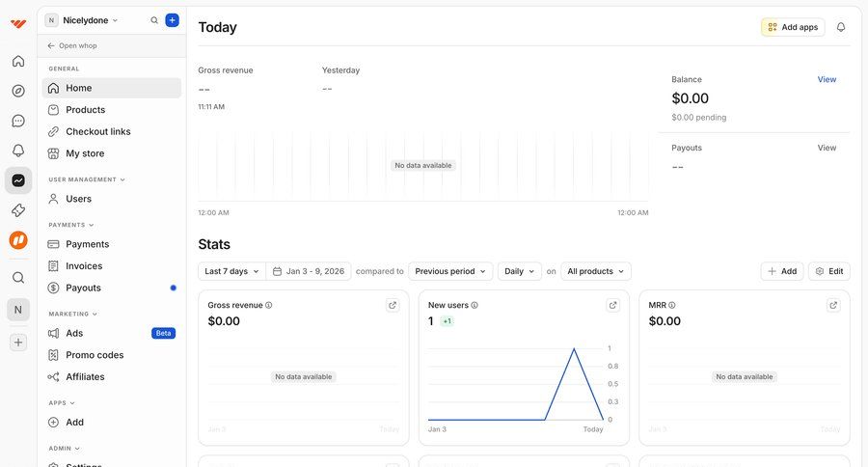The image size is (868, 467).
Task: Open the Daily interval dropdown
Action: (519, 271)
